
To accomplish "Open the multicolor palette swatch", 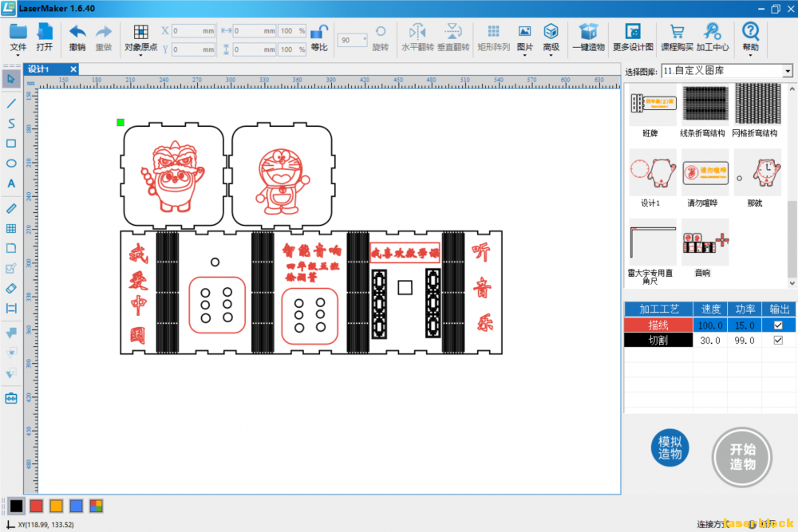I will [x=96, y=506].
